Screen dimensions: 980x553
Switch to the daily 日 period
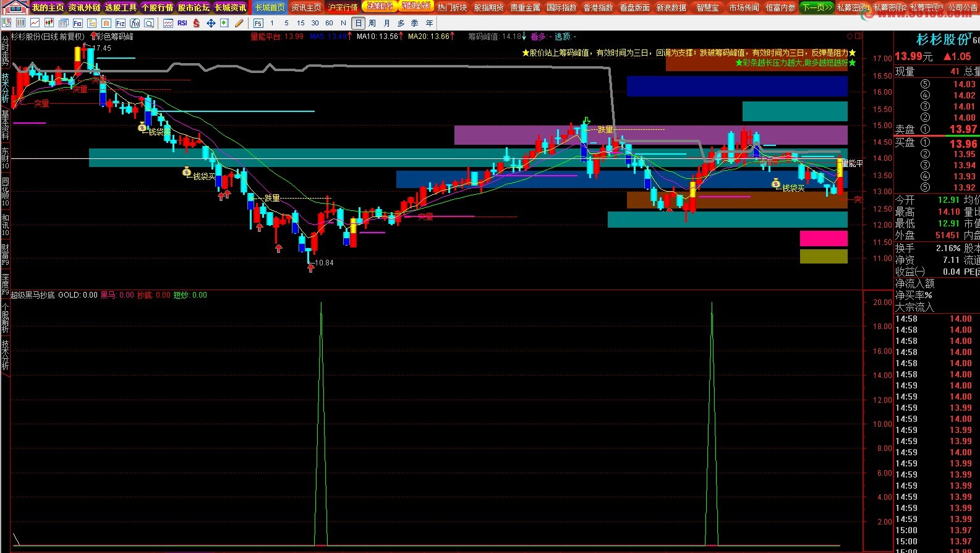pos(359,23)
